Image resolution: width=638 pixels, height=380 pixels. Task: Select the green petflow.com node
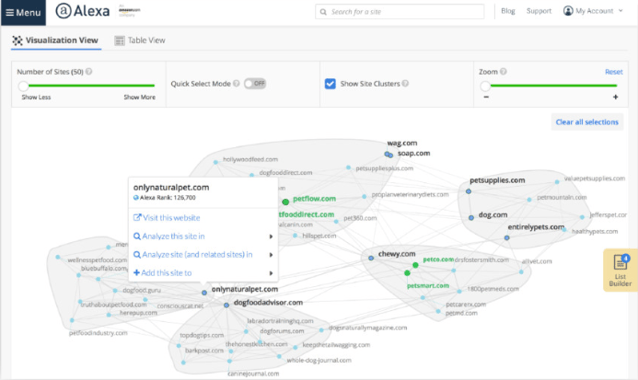[286, 202]
